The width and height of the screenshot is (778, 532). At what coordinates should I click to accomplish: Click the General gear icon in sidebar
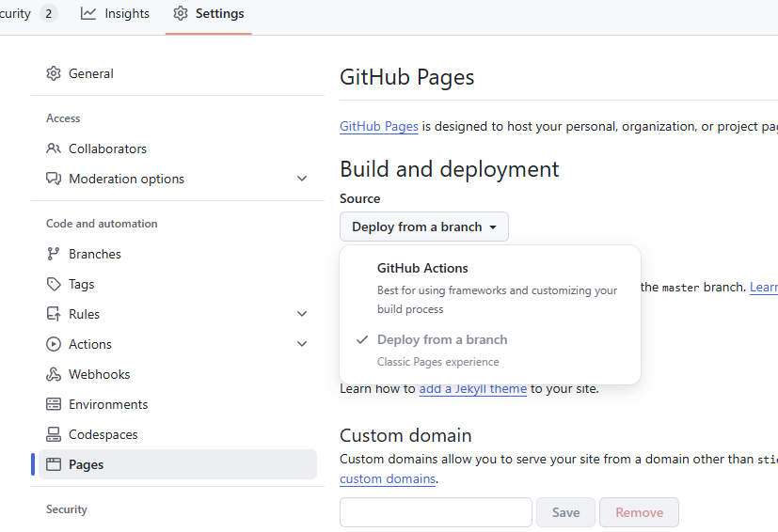[x=54, y=73]
